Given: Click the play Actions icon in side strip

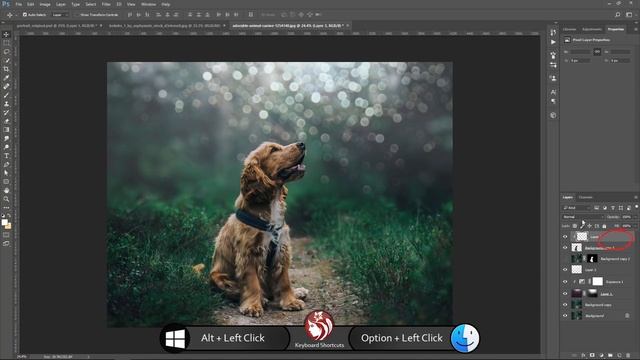Looking at the screenshot, I should [553, 42].
